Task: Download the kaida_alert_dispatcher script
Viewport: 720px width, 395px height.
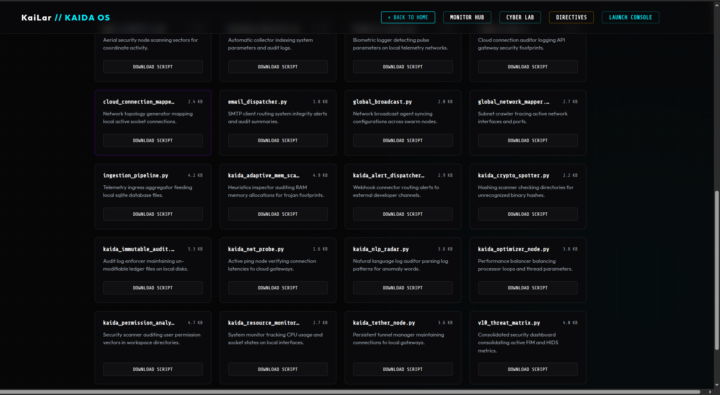Action: coord(403,214)
